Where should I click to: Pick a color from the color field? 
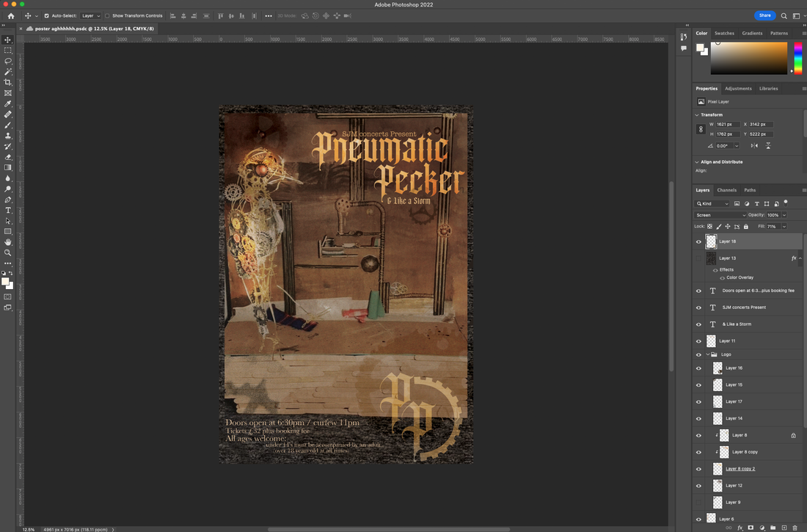pyautogui.click(x=749, y=58)
